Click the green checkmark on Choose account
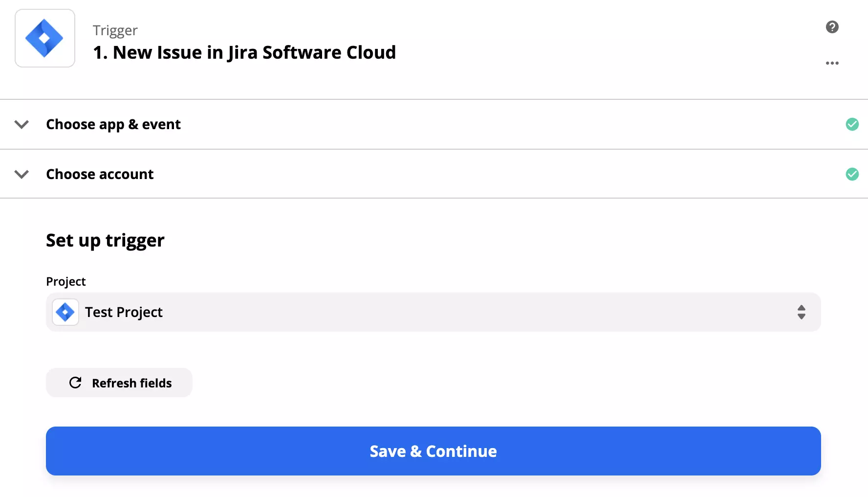The height and width of the screenshot is (497, 868). [x=853, y=174]
